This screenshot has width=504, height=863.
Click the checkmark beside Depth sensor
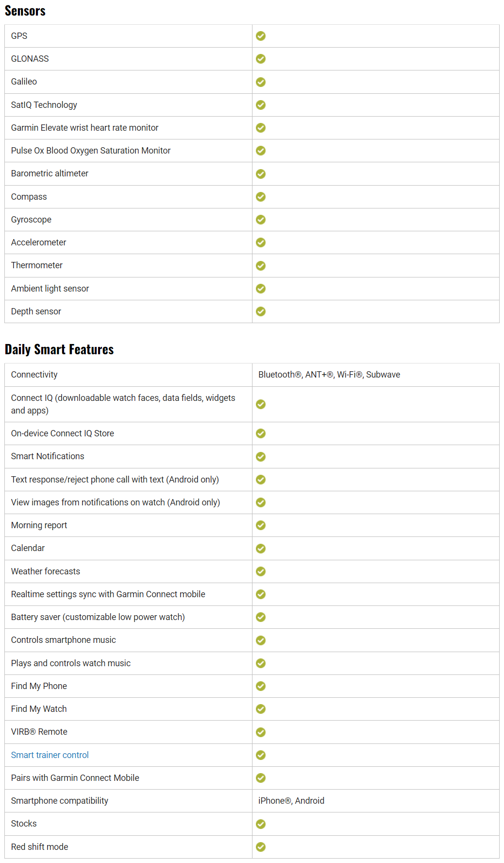pos(261,311)
